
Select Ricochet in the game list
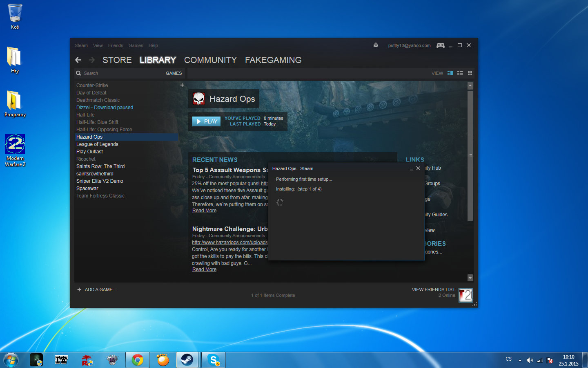pos(86,159)
